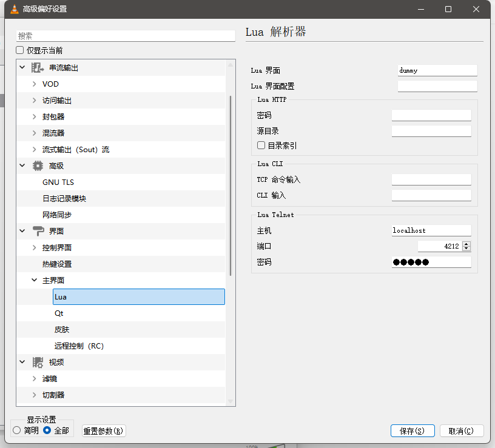Focus the 搜索 search field
The image size is (495, 448).
click(126, 36)
